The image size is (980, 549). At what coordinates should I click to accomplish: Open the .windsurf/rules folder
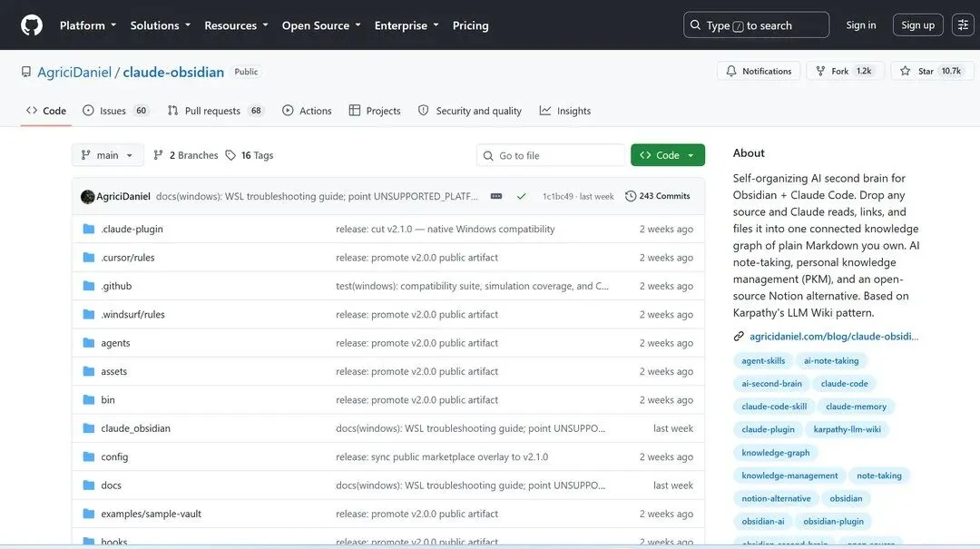click(132, 315)
